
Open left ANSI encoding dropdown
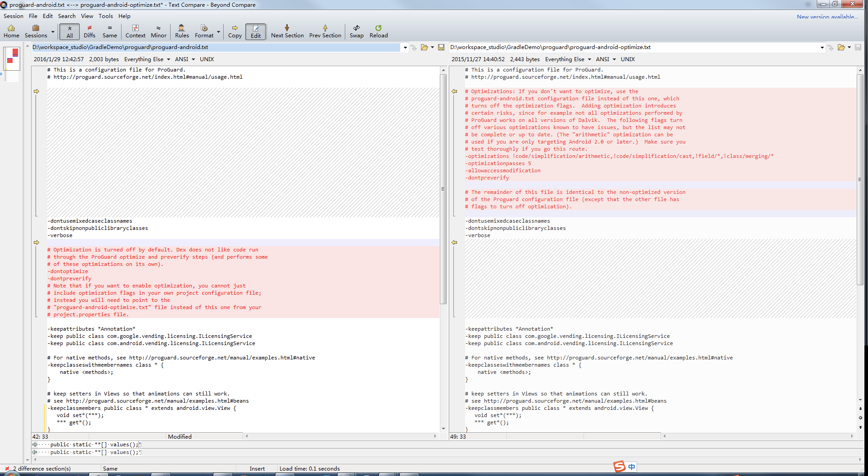point(185,59)
